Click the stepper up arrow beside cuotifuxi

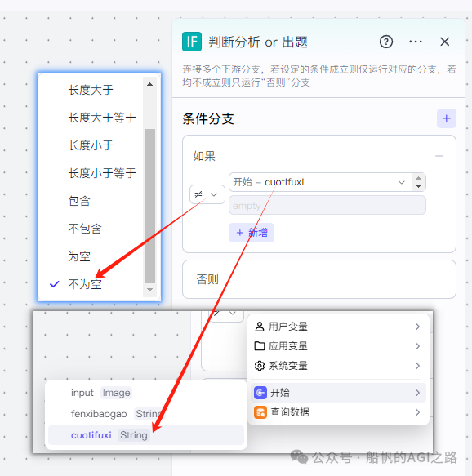click(x=418, y=178)
